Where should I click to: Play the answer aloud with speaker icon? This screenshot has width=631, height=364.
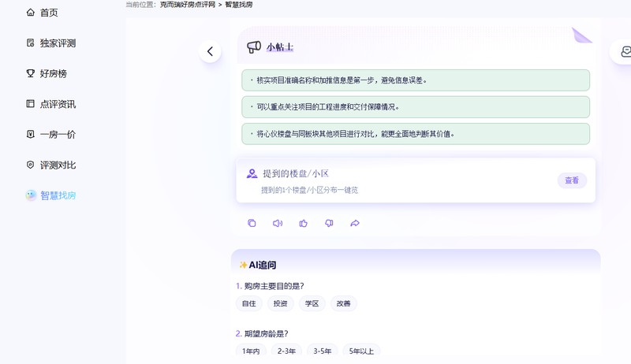pyautogui.click(x=278, y=223)
